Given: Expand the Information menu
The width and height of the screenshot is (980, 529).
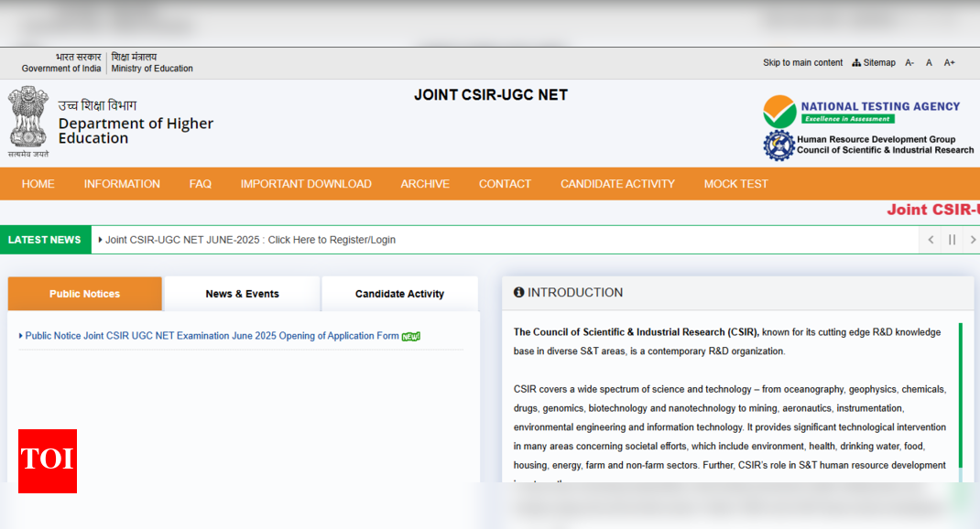Looking at the screenshot, I should pyautogui.click(x=122, y=184).
